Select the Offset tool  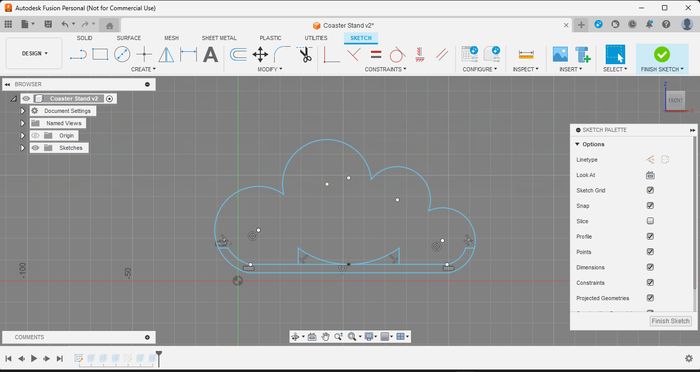[238, 54]
